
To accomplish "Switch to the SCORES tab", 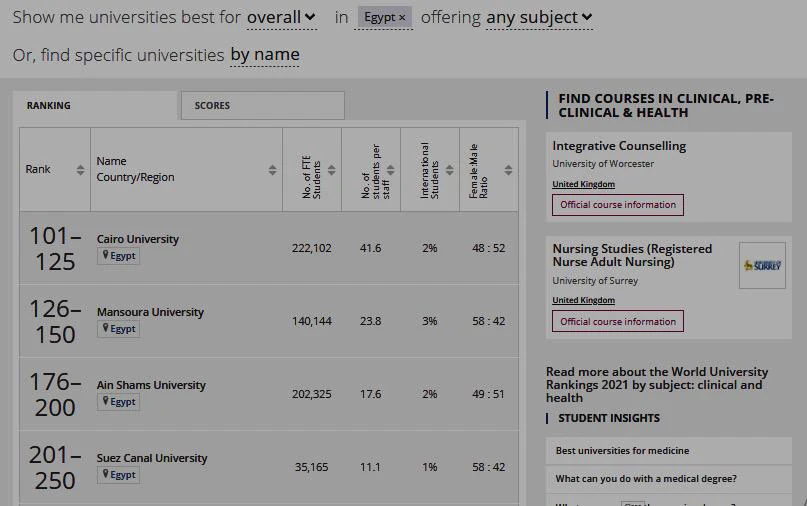I will tap(262, 106).
